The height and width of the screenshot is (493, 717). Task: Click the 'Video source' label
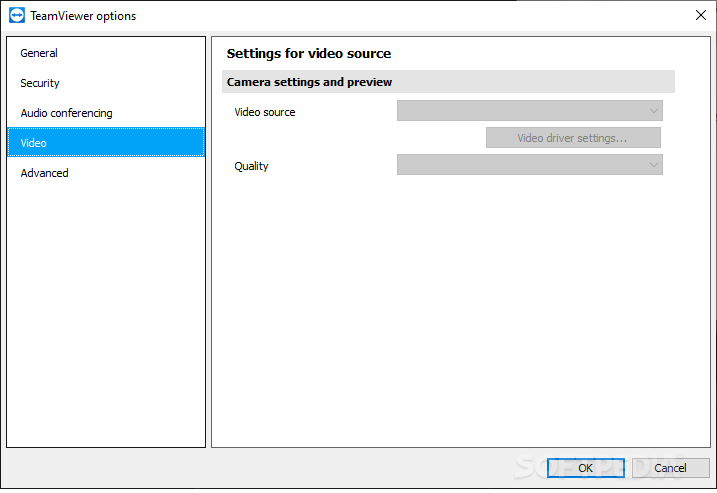tap(265, 112)
